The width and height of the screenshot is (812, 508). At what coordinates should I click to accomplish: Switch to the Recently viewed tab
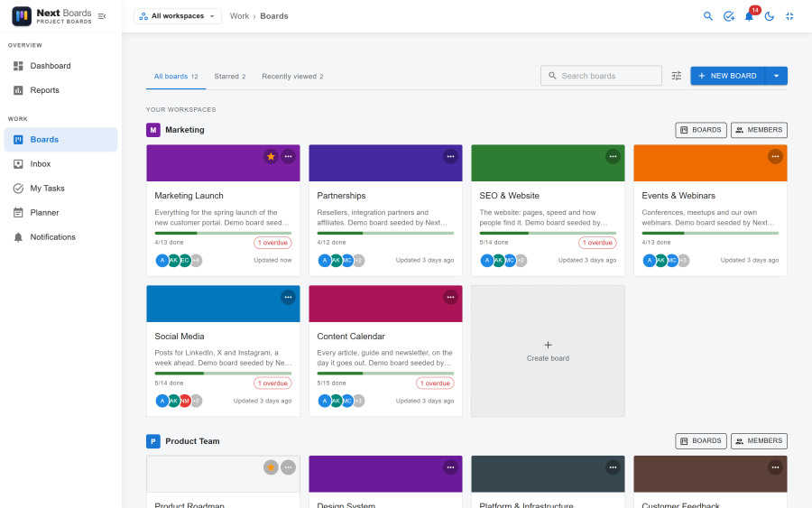point(292,76)
